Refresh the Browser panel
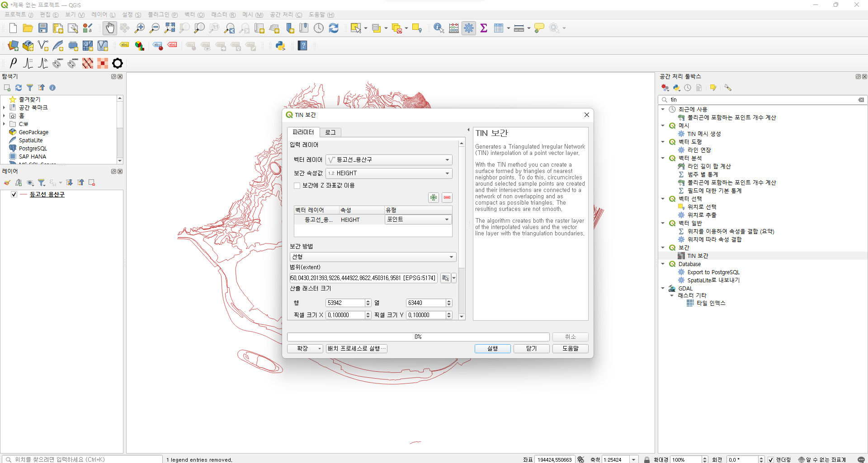Image resolution: width=868 pixels, height=463 pixels. 19,88
